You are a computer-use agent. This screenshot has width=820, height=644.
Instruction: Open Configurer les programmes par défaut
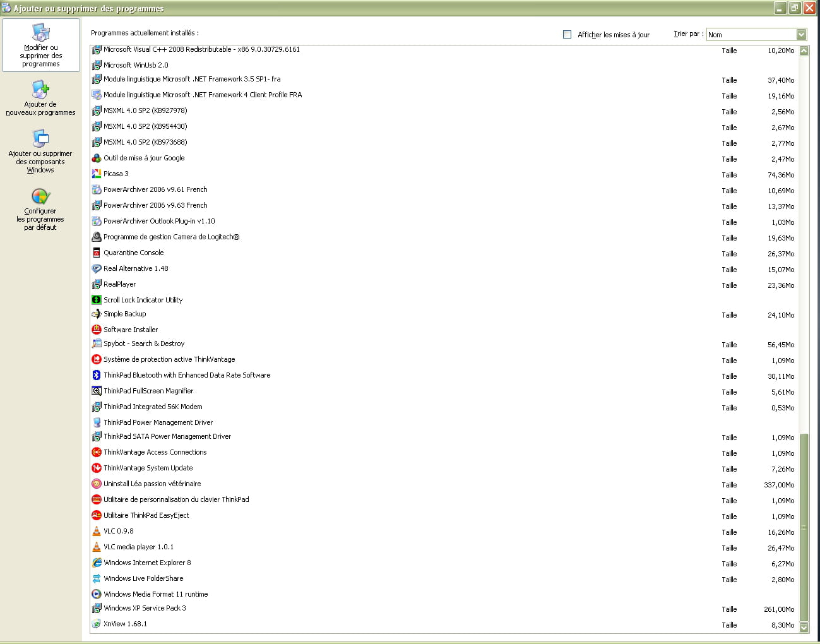(40, 209)
